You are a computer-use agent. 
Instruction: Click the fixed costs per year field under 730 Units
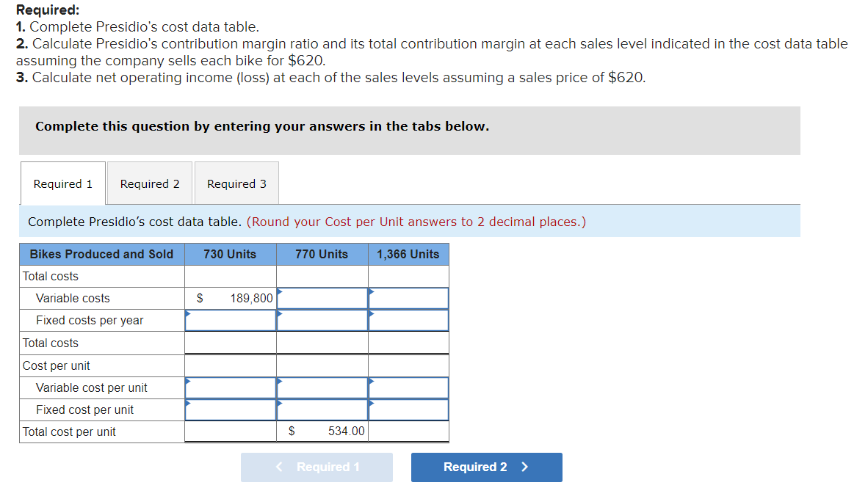pos(229,320)
